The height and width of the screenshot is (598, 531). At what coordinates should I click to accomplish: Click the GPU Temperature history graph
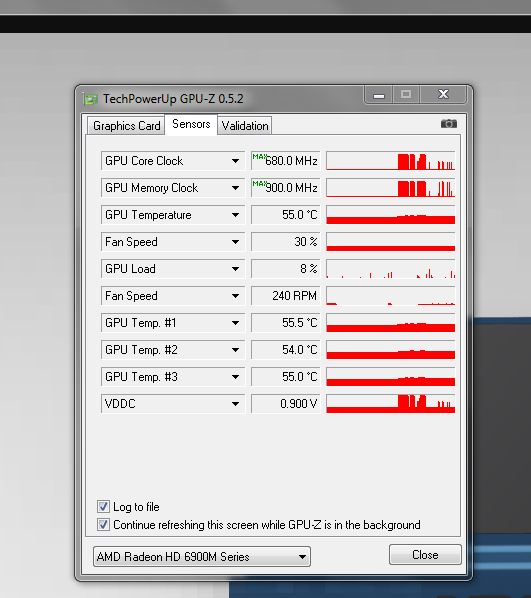391,215
